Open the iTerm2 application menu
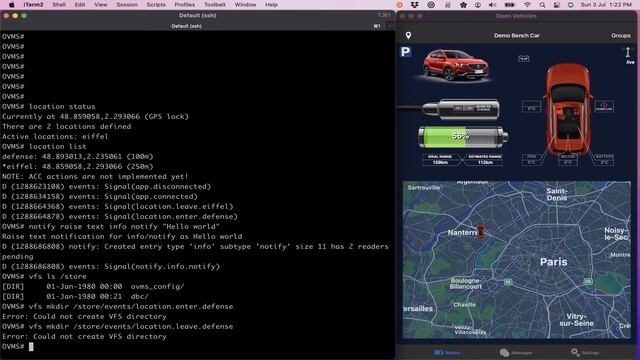This screenshot has width=640, height=360. 33,4
